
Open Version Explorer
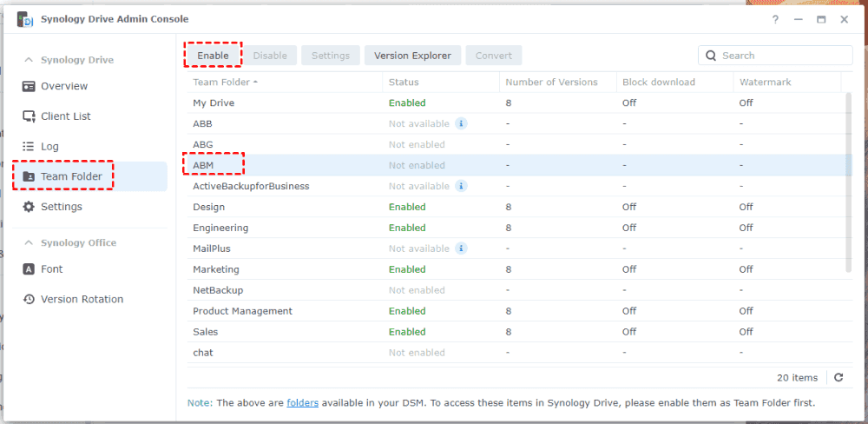[412, 56]
